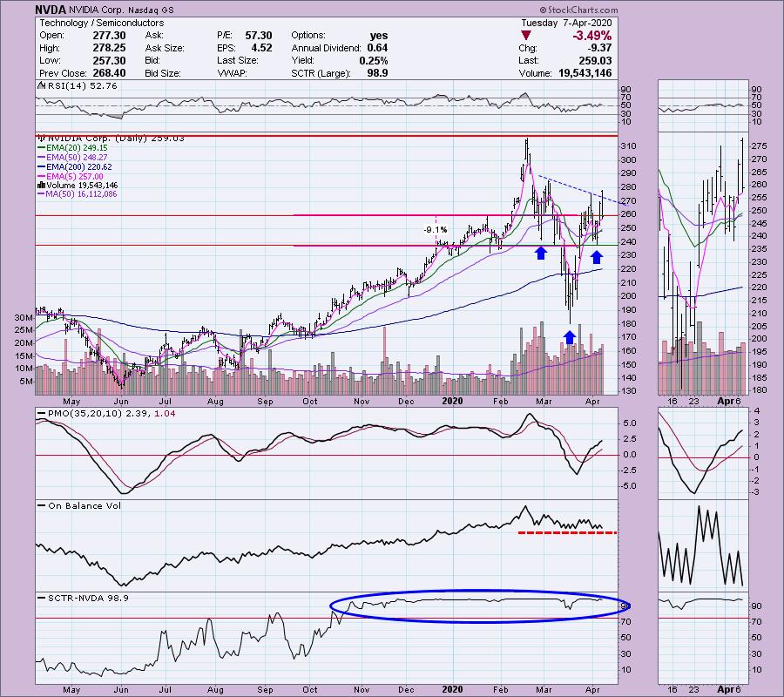Click the 30M volume axis label
Image resolution: width=784 pixels, height=697 pixels.
(24, 318)
